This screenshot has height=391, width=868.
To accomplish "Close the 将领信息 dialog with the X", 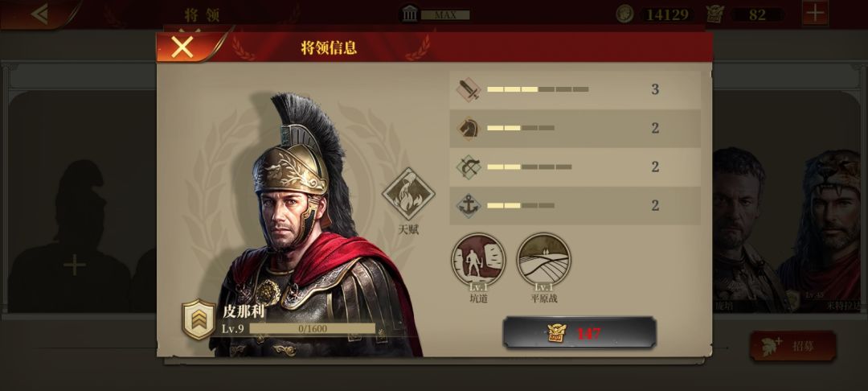I will (182, 47).
